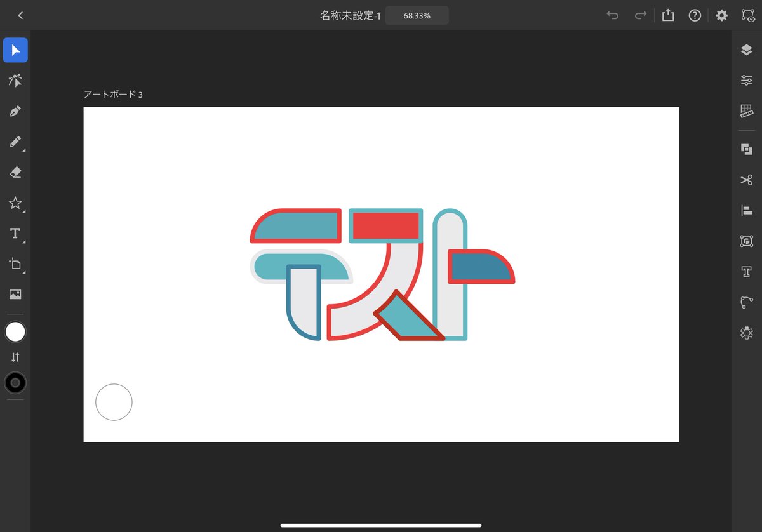This screenshot has height=532, width=762.
Task: Select the Pen tool
Action: click(15, 111)
